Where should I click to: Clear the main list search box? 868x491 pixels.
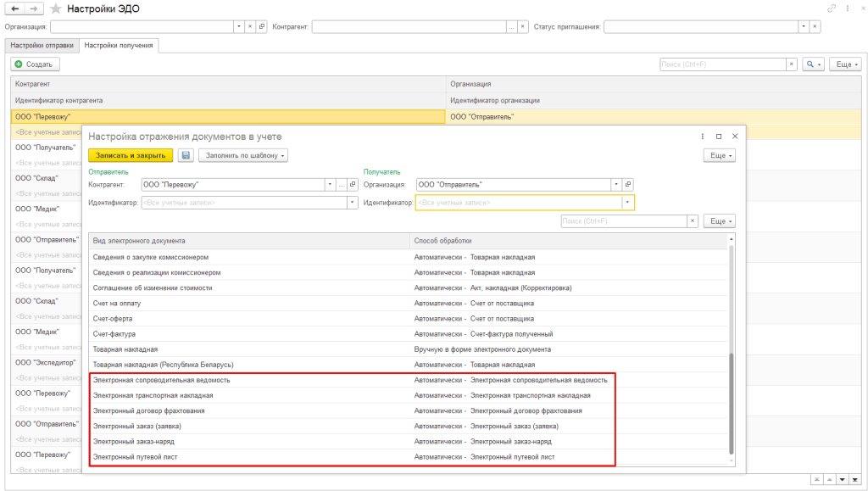[x=792, y=64]
